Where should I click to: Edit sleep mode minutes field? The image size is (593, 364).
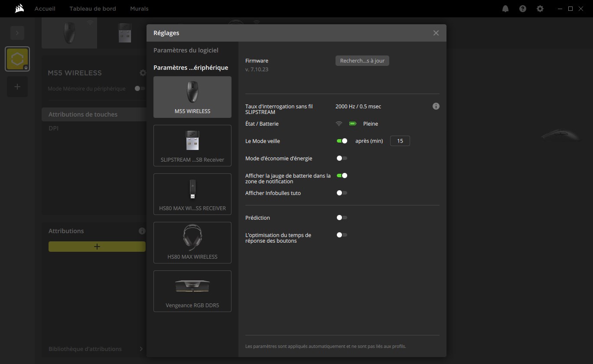pyautogui.click(x=400, y=141)
